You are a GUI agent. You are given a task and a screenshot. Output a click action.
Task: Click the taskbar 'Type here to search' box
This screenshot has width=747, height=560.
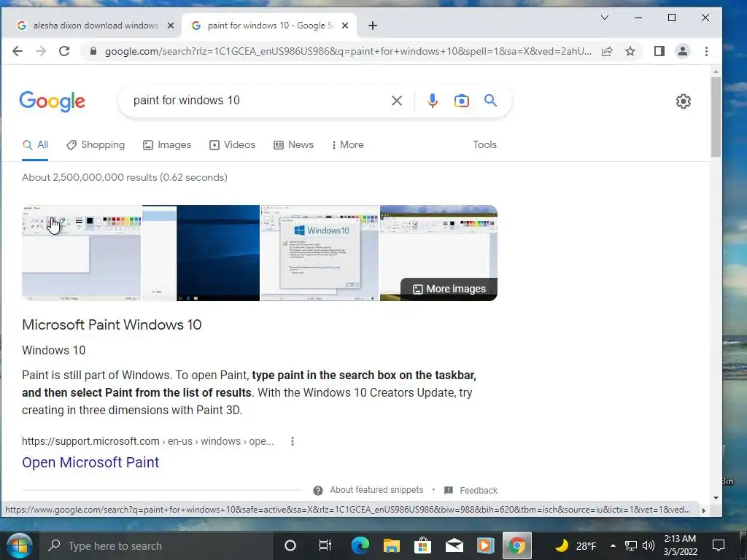pyautogui.click(x=155, y=545)
